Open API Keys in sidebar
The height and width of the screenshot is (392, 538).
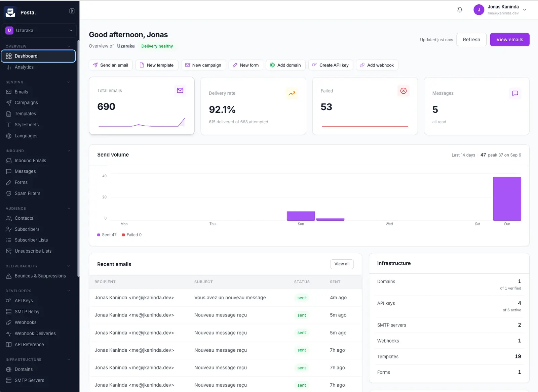[x=38, y=301]
